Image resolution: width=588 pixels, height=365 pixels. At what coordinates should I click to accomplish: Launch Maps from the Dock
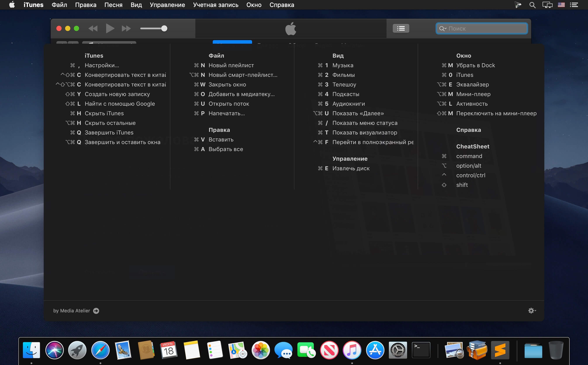click(238, 350)
